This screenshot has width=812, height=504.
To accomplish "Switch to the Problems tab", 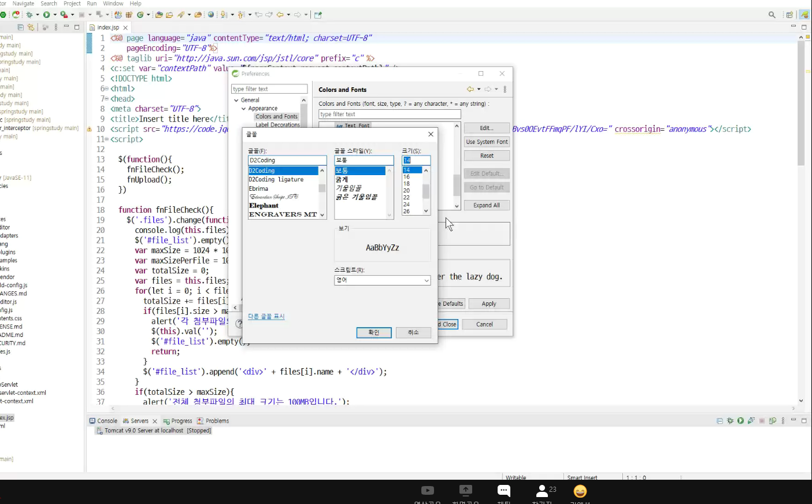I will 213,421.
